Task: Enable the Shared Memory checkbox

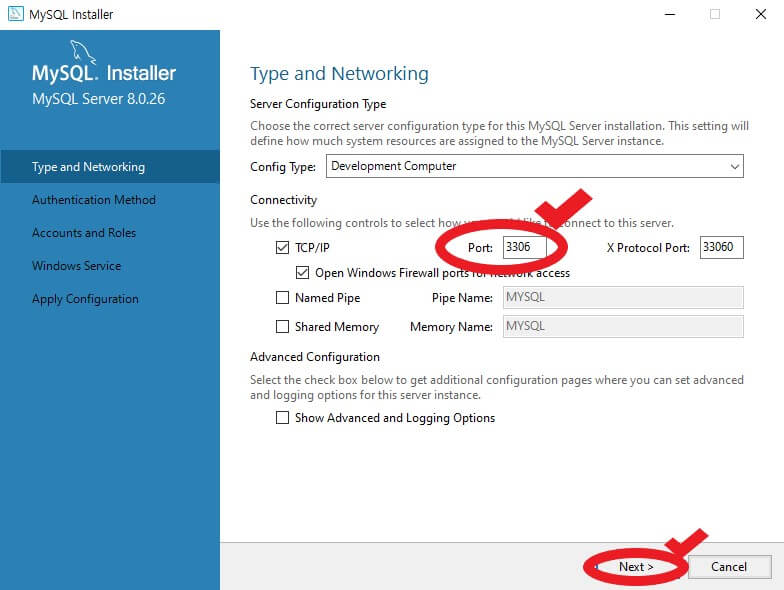Action: [282, 326]
